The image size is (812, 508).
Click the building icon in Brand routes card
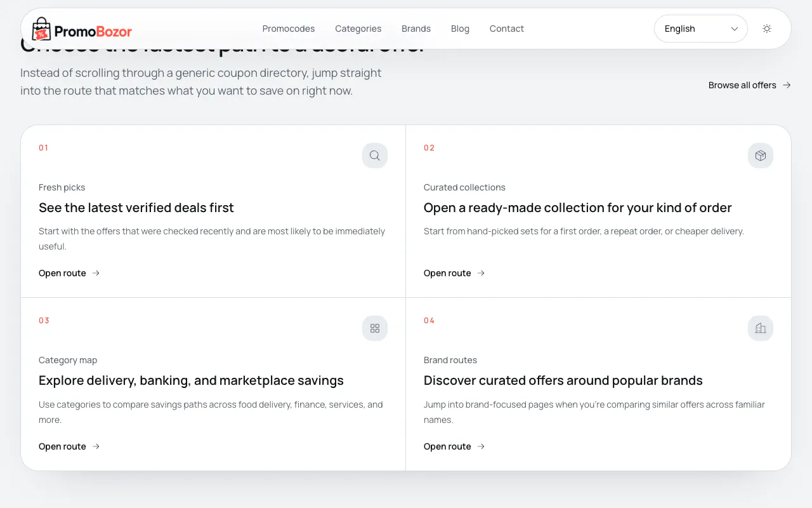761,328
